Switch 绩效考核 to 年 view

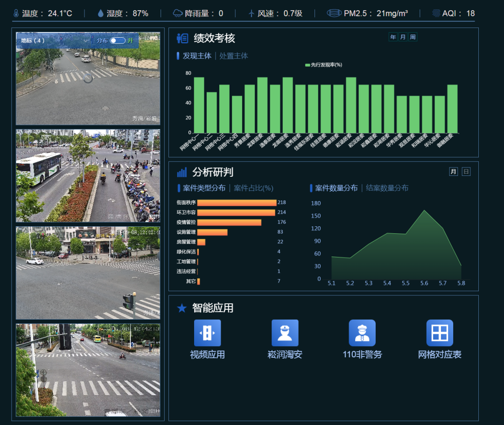[x=393, y=37]
